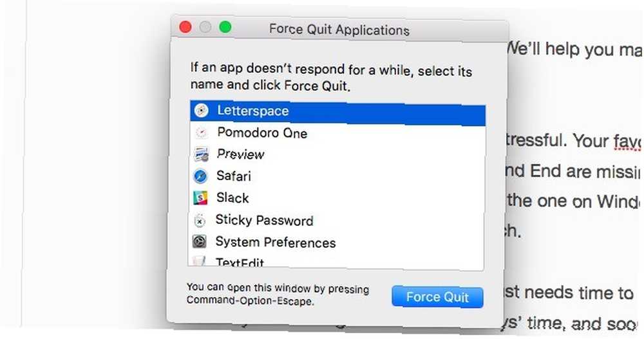Click the Slack app icon

(200, 198)
